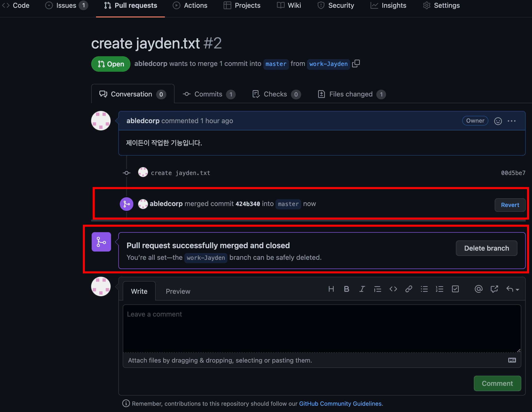Open the Commits tab
The image size is (532, 412).
coord(209,94)
